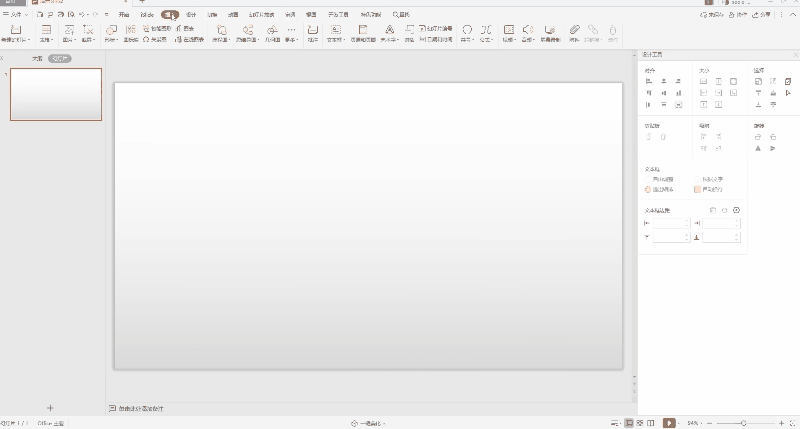This screenshot has width=800, height=429.
Task: Switch to Reading view in status bar
Action: click(651, 423)
